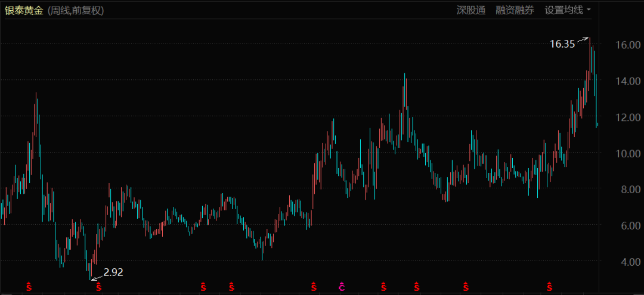644x295 pixels.
Task: Click the leftmost red S marker
Action: point(29,287)
